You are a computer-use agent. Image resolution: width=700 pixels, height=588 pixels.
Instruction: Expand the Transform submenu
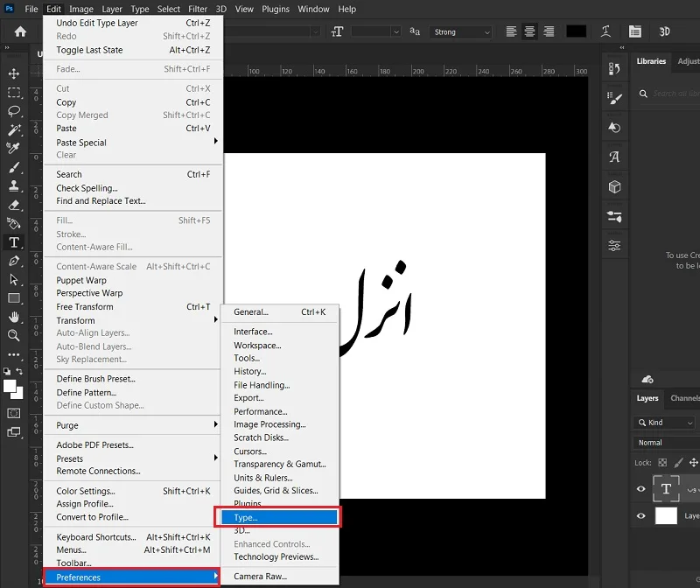point(133,320)
